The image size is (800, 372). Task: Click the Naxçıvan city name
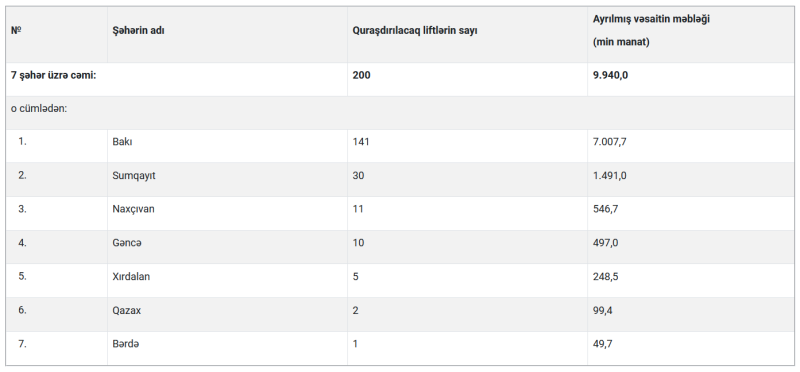(133, 209)
